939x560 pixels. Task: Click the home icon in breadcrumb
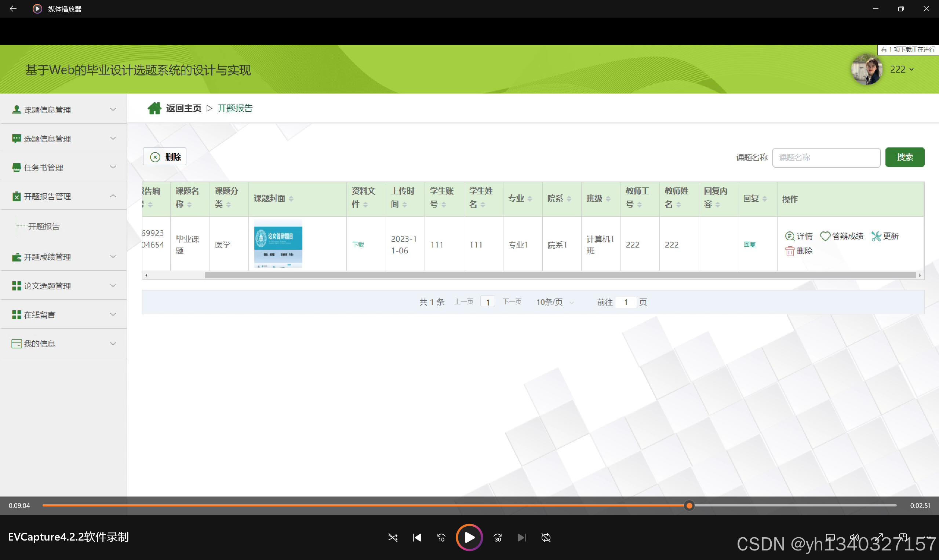pyautogui.click(x=154, y=108)
